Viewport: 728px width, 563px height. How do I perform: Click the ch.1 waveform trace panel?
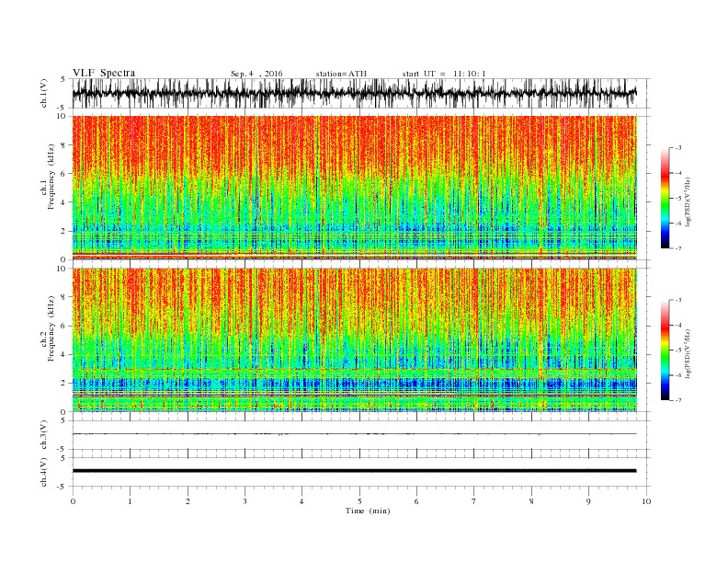click(x=361, y=93)
